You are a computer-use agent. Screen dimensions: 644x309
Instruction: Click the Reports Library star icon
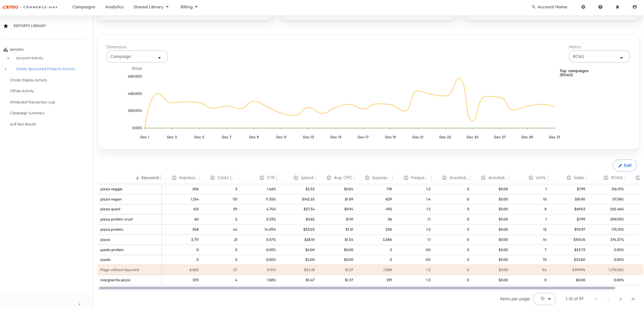pyautogui.click(x=6, y=26)
